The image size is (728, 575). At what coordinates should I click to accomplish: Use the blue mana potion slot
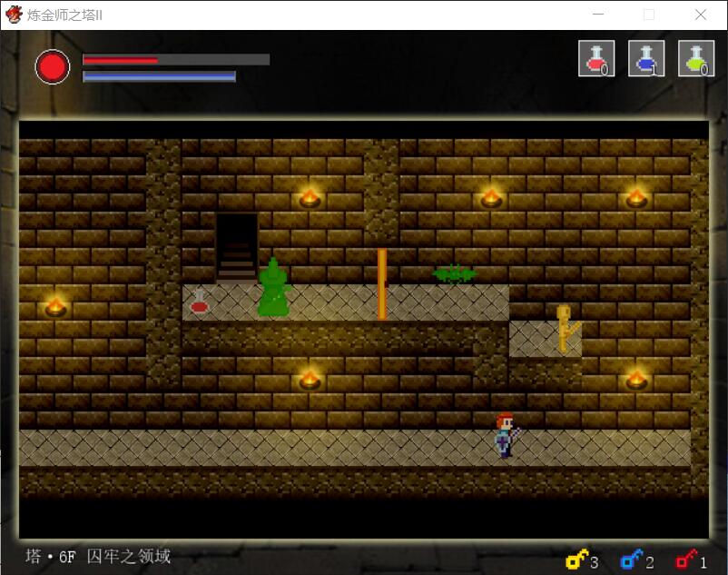click(646, 58)
